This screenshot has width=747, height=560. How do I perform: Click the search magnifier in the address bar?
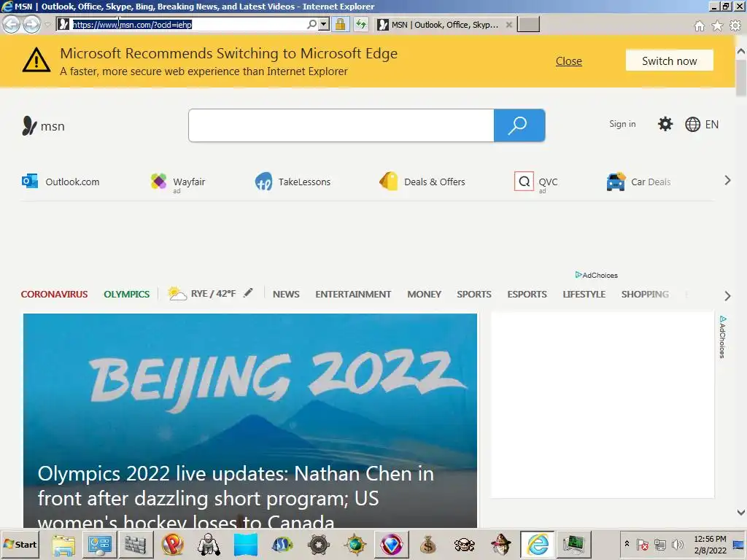coord(311,24)
